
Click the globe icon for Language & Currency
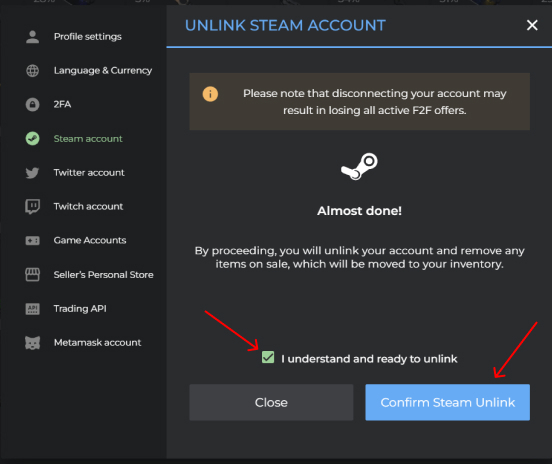[x=32, y=71]
